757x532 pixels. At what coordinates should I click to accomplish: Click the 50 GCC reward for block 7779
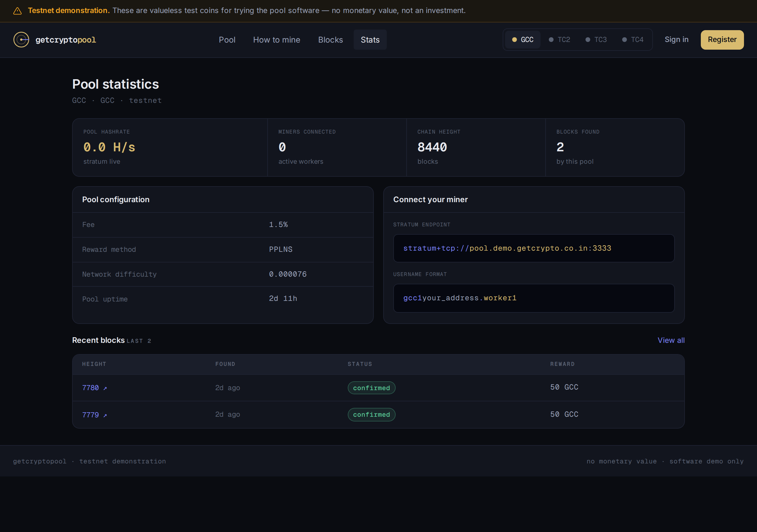coord(564,414)
